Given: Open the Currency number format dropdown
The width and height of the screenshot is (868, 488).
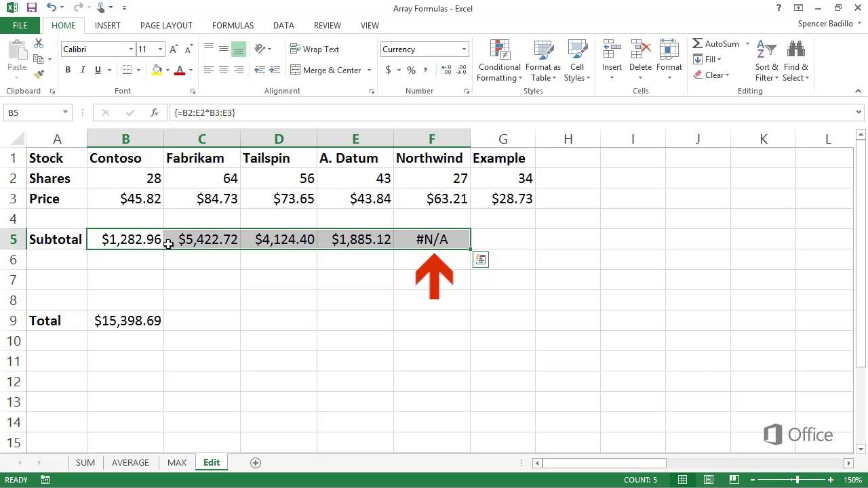Looking at the screenshot, I should (x=465, y=49).
